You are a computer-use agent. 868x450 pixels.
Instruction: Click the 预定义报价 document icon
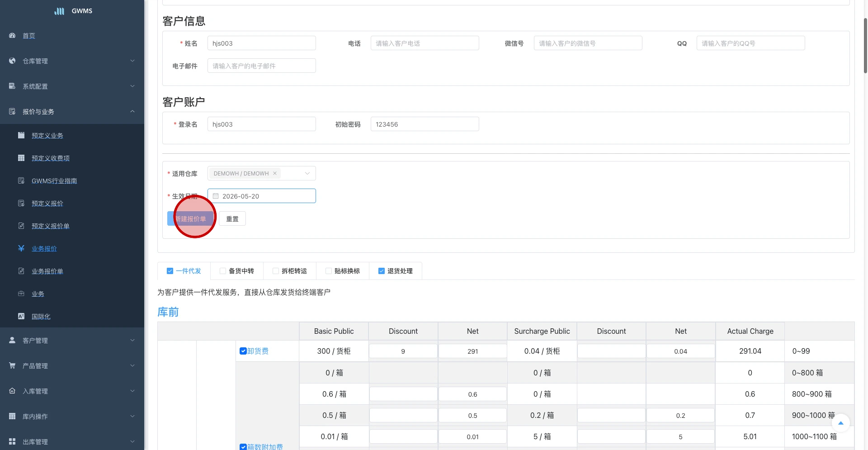point(21,203)
